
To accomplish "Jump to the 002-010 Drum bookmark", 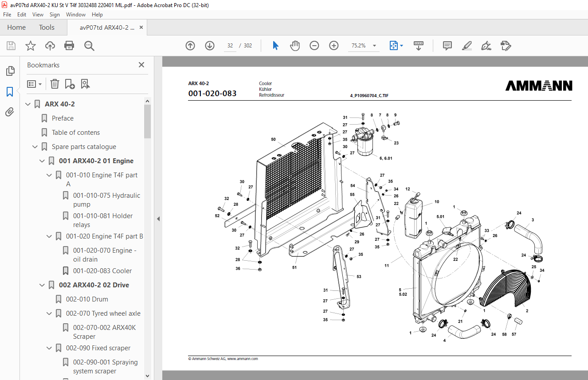I will [87, 299].
